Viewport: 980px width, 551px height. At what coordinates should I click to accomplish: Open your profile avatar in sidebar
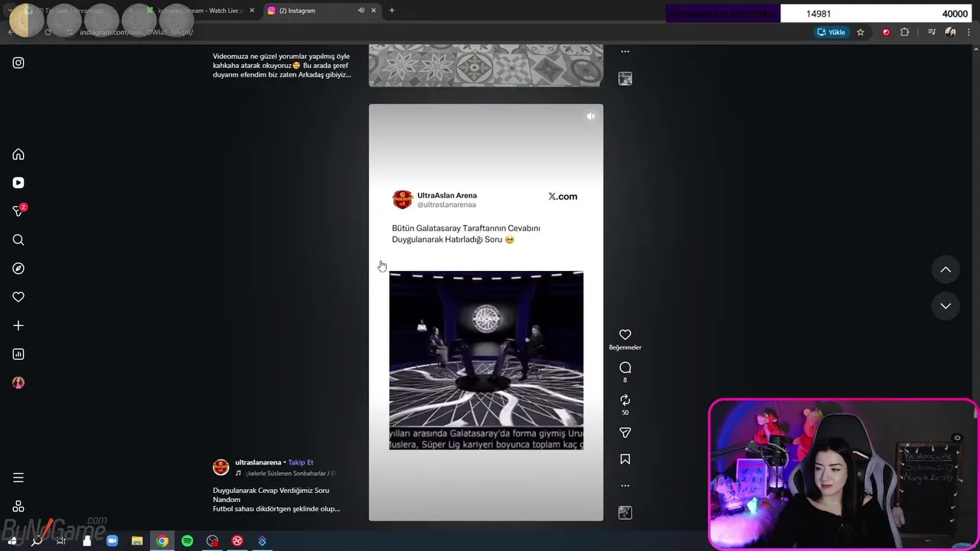click(x=18, y=383)
